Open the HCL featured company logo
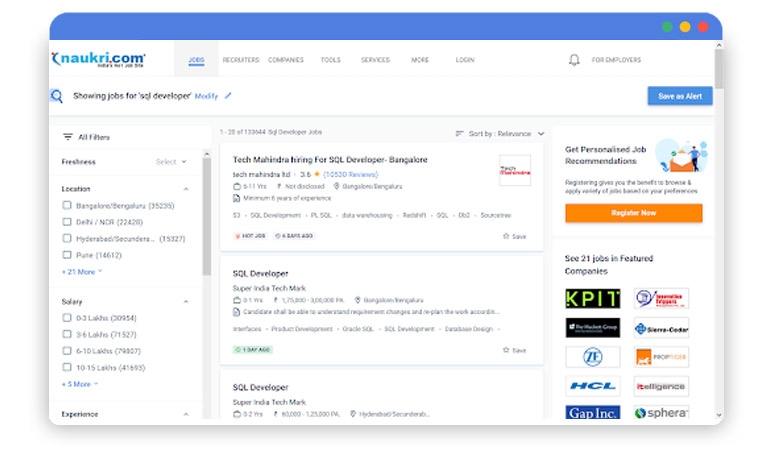 coord(592,386)
